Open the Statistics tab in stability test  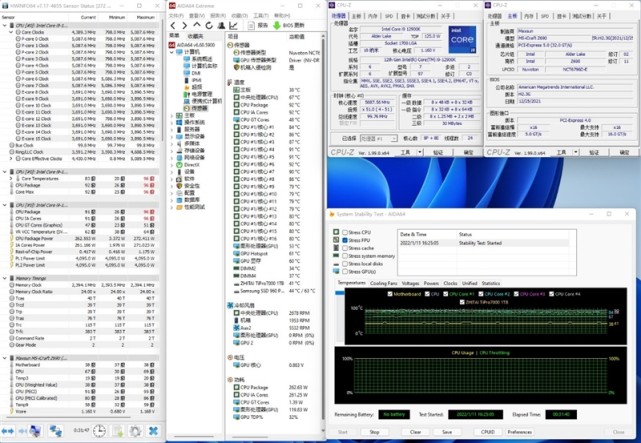click(491, 283)
